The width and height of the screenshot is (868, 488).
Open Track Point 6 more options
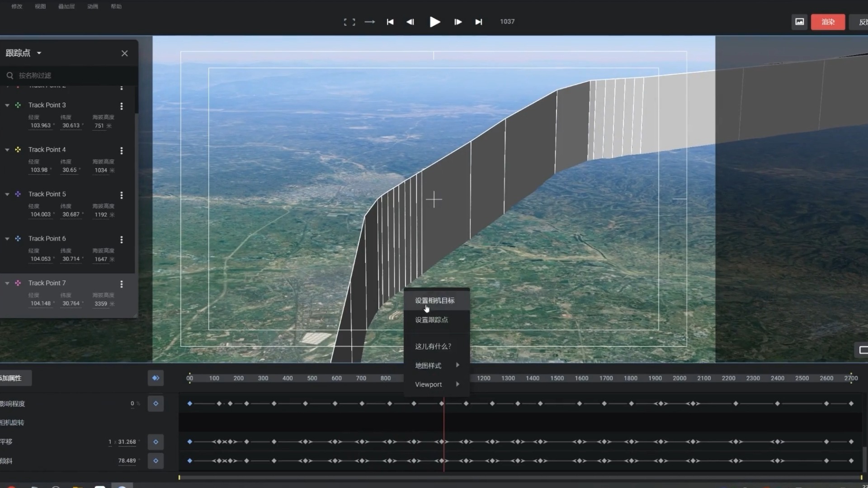point(121,239)
